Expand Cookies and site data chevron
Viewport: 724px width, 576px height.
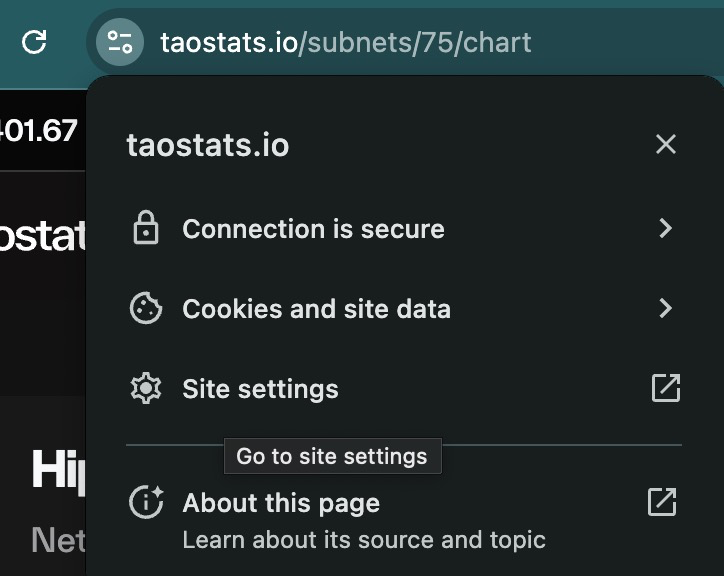(665, 308)
